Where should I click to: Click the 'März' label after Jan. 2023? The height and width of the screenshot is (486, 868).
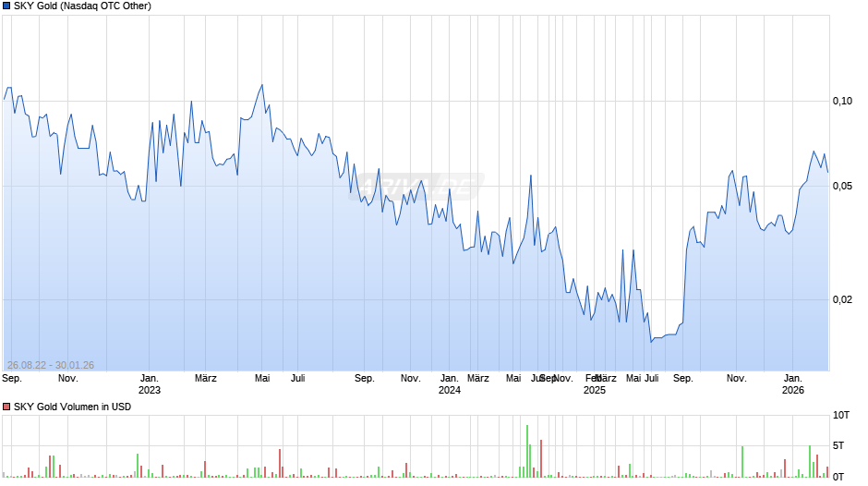(205, 379)
